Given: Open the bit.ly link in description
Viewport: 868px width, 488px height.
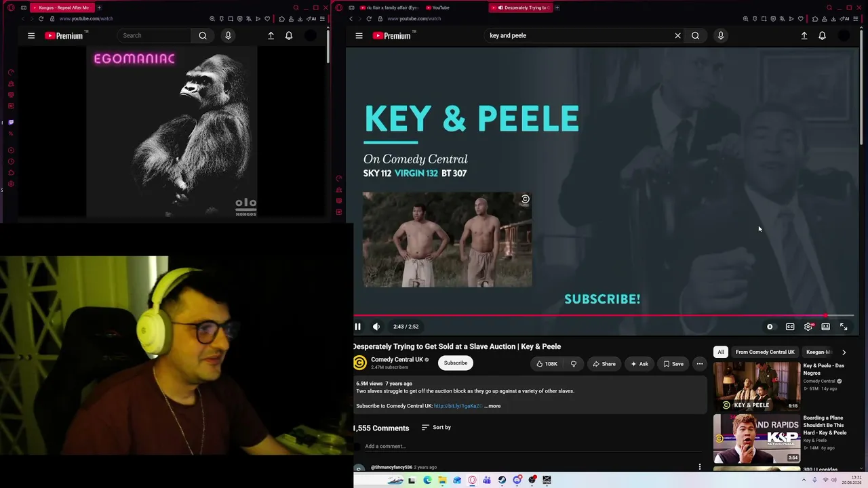Looking at the screenshot, I should pos(458,406).
